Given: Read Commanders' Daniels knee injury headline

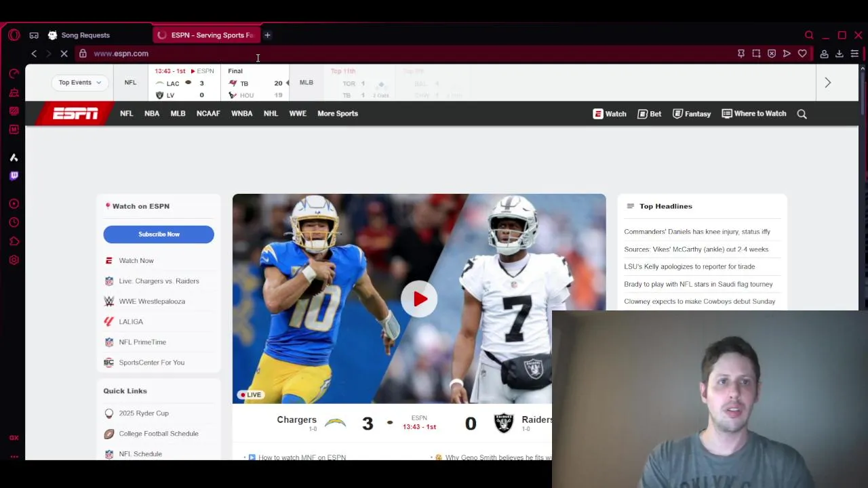Looking at the screenshot, I should click(x=697, y=232).
